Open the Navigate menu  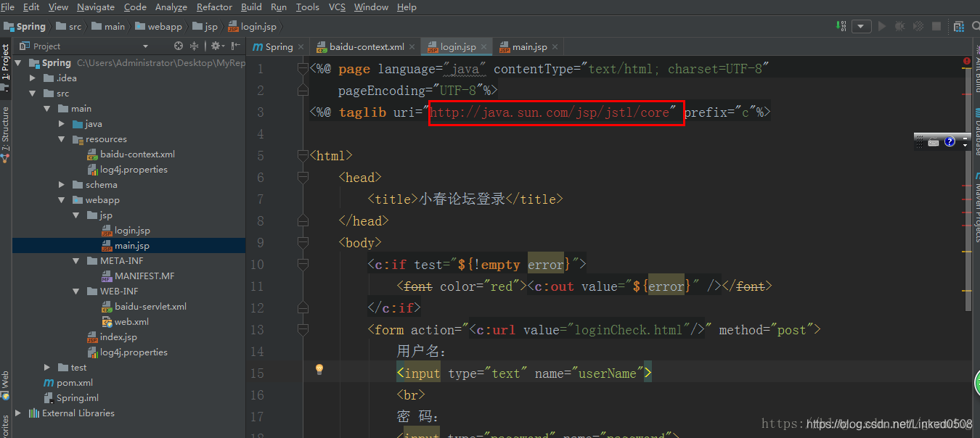(96, 7)
